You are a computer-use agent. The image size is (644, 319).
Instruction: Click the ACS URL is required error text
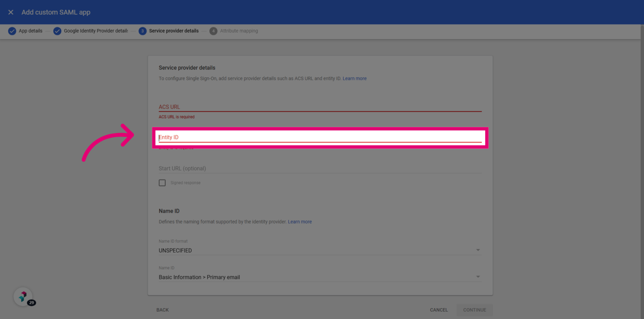tap(176, 117)
